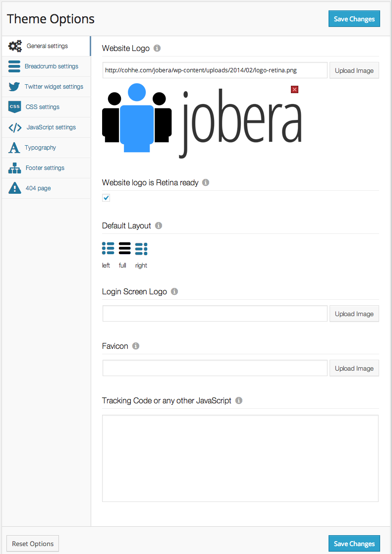Image resolution: width=392 pixels, height=554 pixels.
Task: Open the Breadcrumb settings tab
Action: (51, 66)
